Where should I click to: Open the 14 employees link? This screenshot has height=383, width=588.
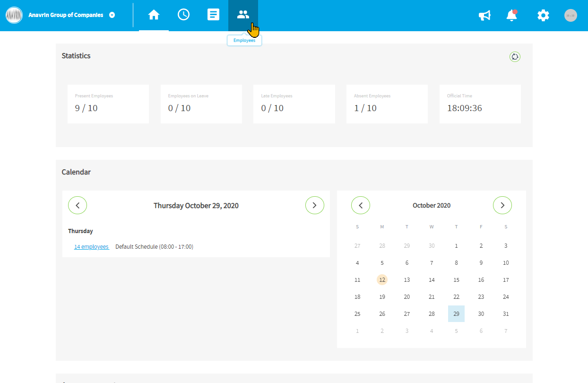pyautogui.click(x=92, y=247)
